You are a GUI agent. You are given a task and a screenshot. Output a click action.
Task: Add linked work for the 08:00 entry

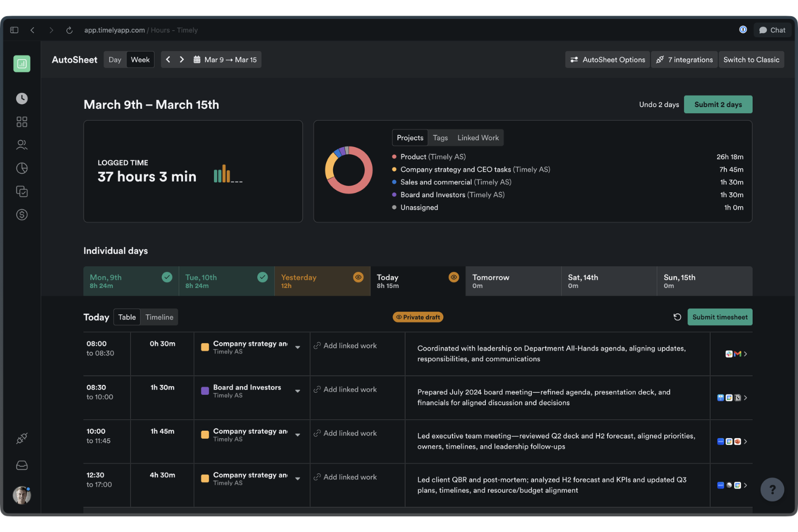(x=345, y=346)
